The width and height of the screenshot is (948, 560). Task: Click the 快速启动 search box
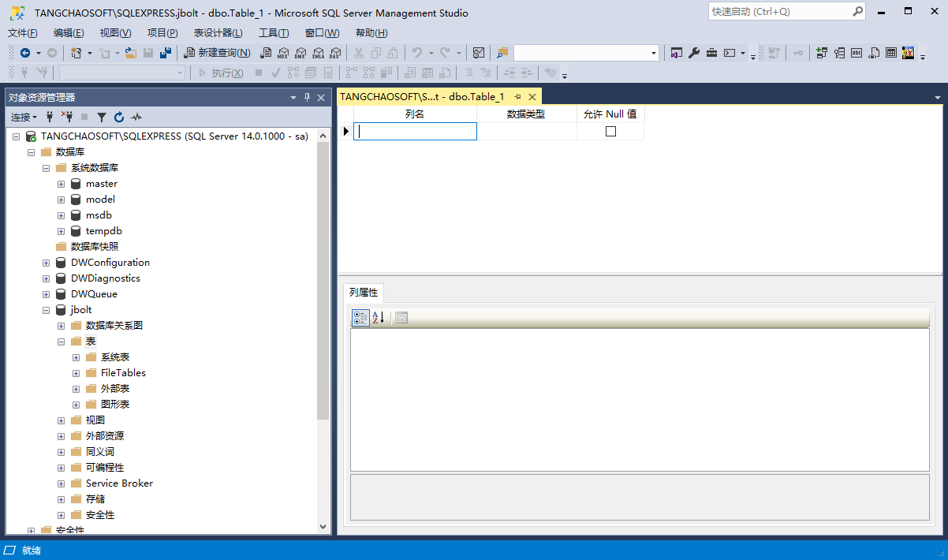(788, 12)
